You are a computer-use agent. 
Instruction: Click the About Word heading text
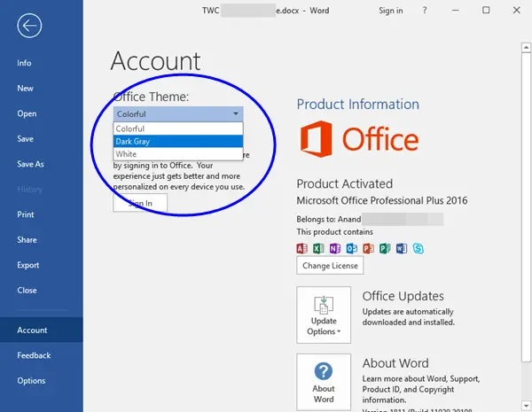395,363
